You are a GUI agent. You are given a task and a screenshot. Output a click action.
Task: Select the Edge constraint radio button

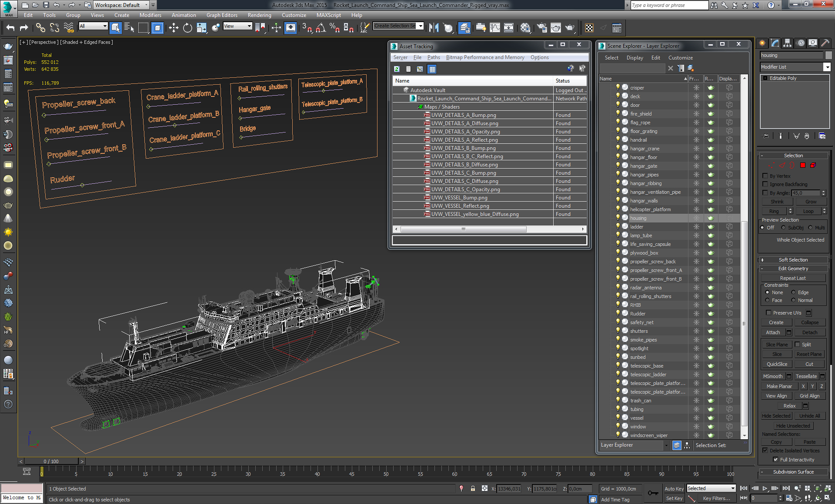(x=793, y=292)
